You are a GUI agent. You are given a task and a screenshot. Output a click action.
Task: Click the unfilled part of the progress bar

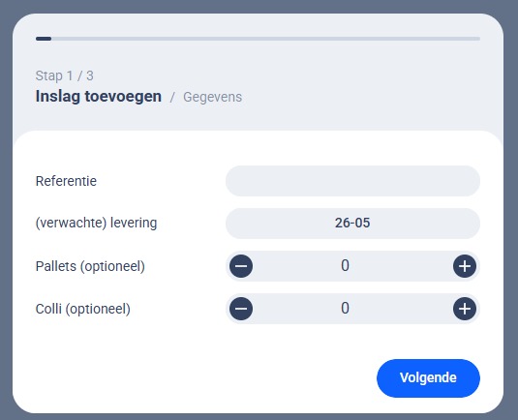[x=265, y=39]
